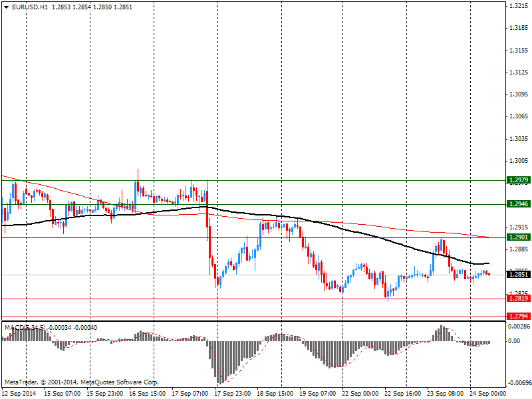Select the EURUSD,H1 symbol title text
Viewport: 532px width, 399px height.
[30, 7]
